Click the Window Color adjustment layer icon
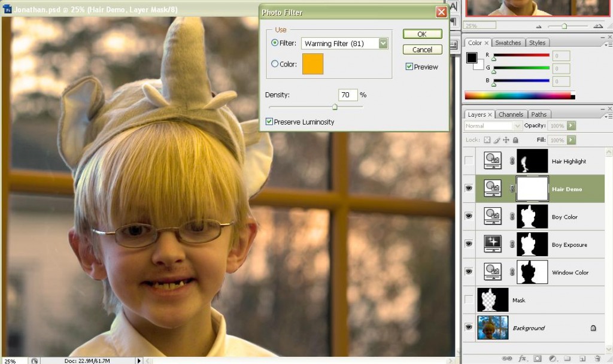The width and height of the screenshot is (613, 364). 493,272
